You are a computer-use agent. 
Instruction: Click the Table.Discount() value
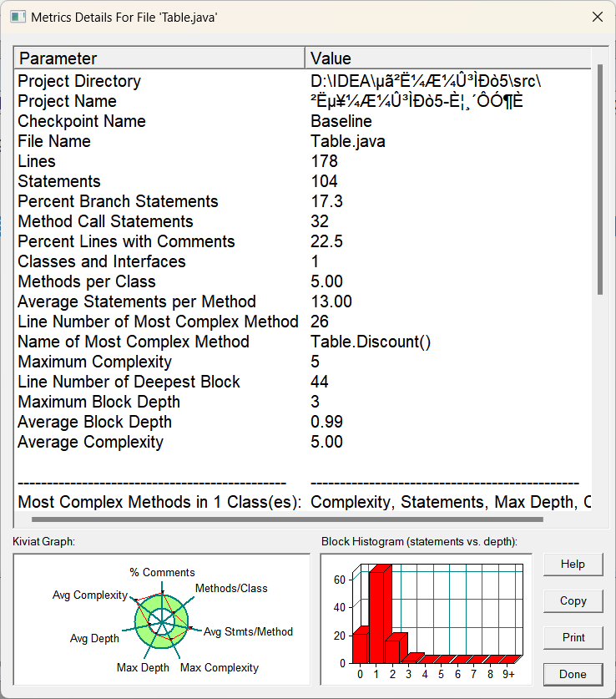(371, 342)
